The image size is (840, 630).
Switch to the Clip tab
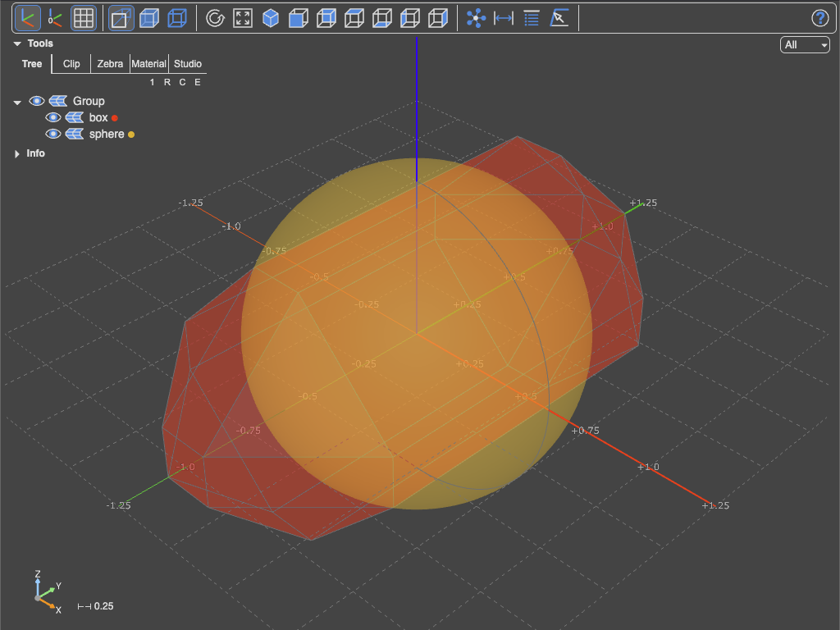pyautogui.click(x=71, y=64)
